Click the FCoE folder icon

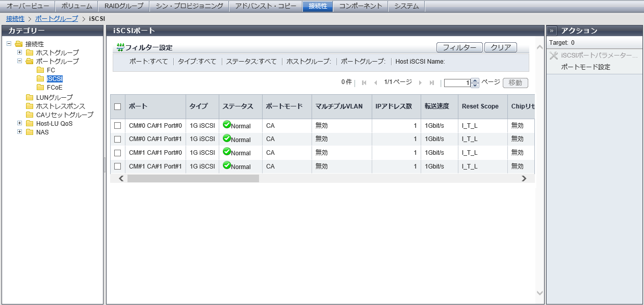[x=40, y=88]
